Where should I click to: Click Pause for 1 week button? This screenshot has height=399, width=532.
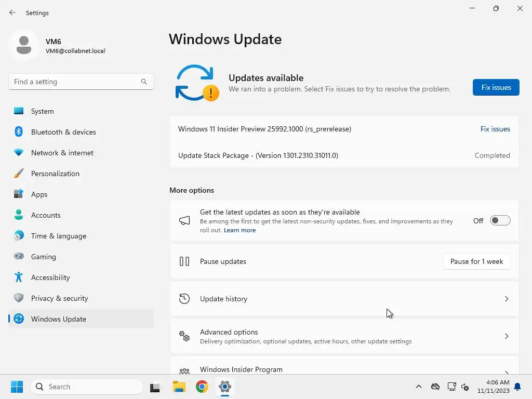click(477, 261)
